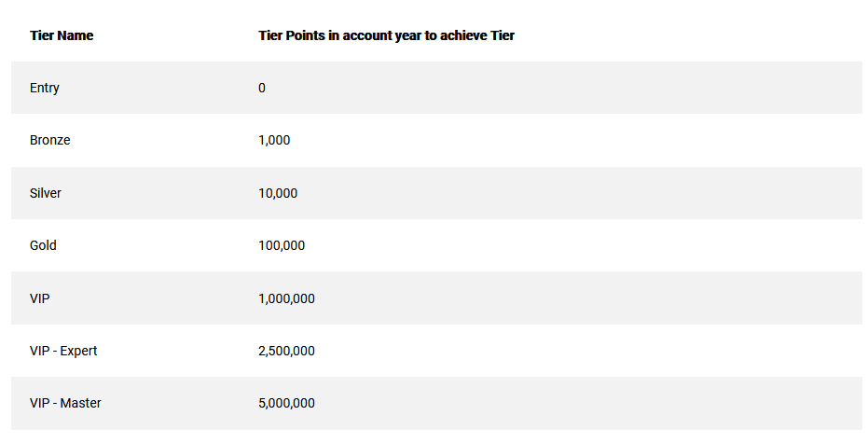Image resolution: width=868 pixels, height=443 pixels.
Task: Click the 100,000 points value
Action: 282,245
